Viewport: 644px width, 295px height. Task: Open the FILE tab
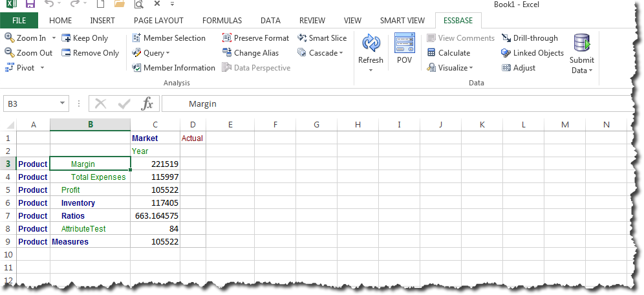[x=19, y=20]
